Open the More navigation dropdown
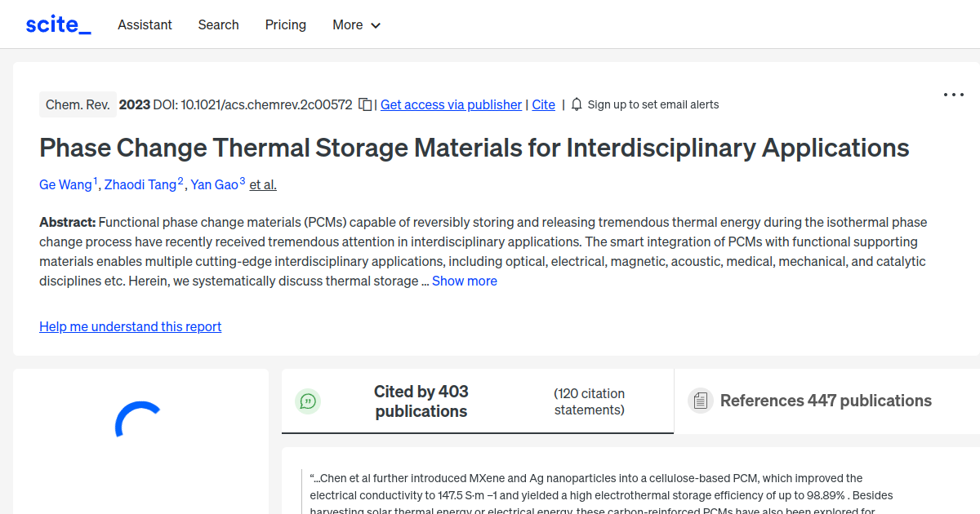The image size is (980, 514). [x=356, y=24]
